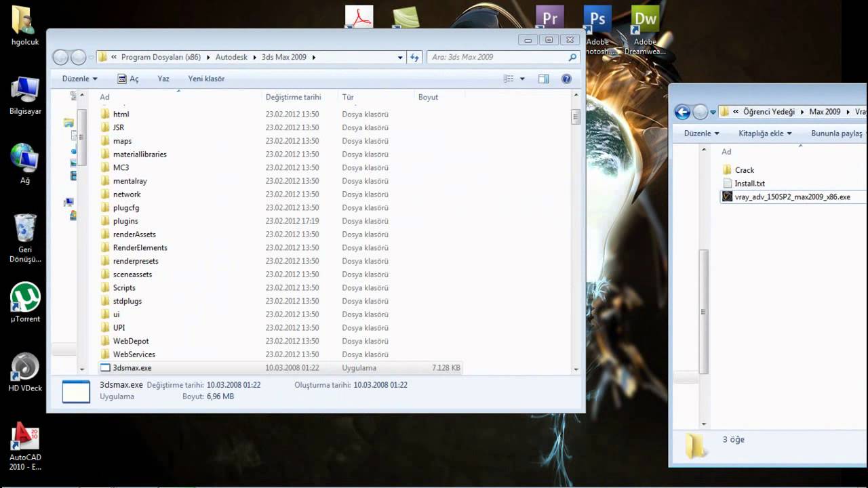Open Bilgisayar desktop icon
The height and width of the screenshot is (488, 868).
coord(25,95)
